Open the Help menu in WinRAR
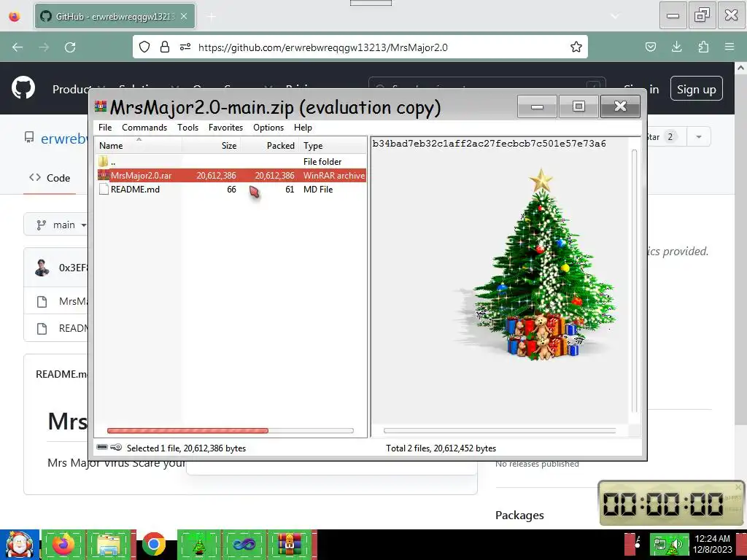Screen dimensions: 747x560 pos(303,128)
